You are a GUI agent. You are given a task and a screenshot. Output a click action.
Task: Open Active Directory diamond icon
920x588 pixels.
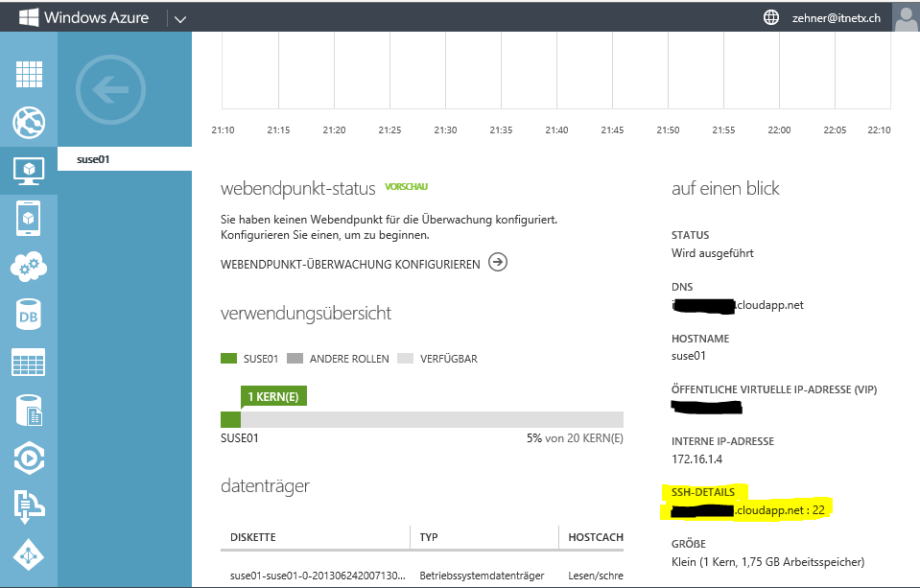point(29,554)
